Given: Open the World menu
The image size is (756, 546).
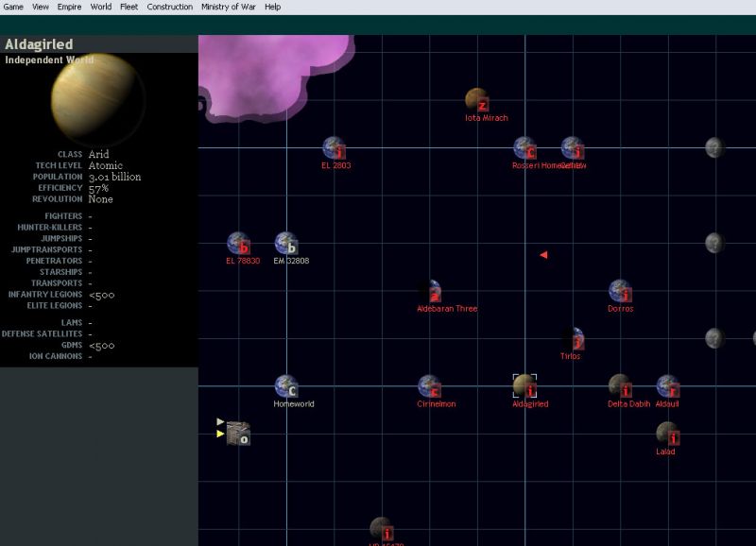Looking at the screenshot, I should pos(101,7).
